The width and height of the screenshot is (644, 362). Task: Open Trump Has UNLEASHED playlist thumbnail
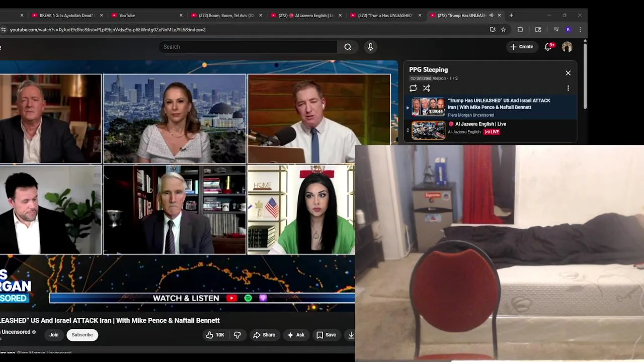[428, 107]
